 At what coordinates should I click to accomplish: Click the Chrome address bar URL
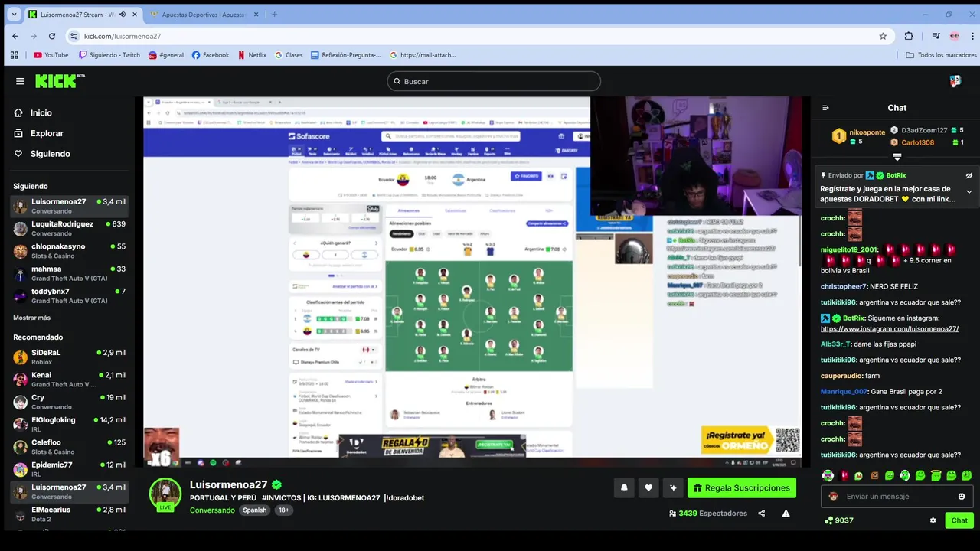tap(122, 36)
